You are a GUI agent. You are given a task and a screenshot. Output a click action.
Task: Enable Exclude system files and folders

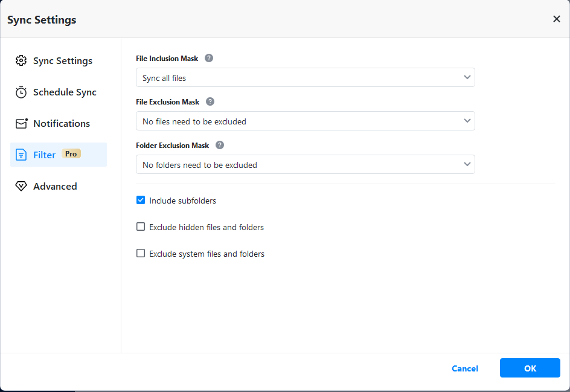141,254
